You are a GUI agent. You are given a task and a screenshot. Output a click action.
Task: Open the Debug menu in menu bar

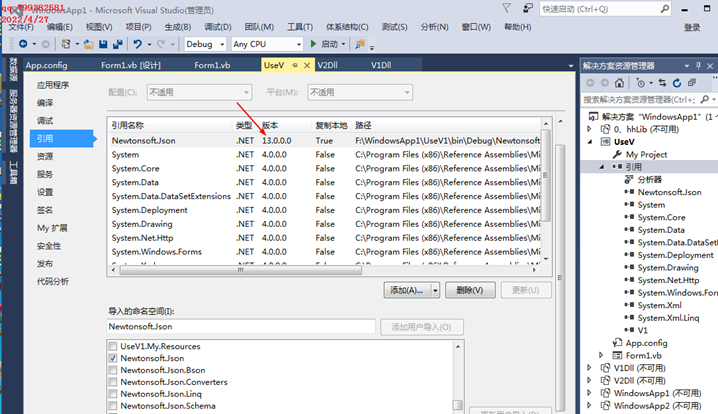coord(218,27)
